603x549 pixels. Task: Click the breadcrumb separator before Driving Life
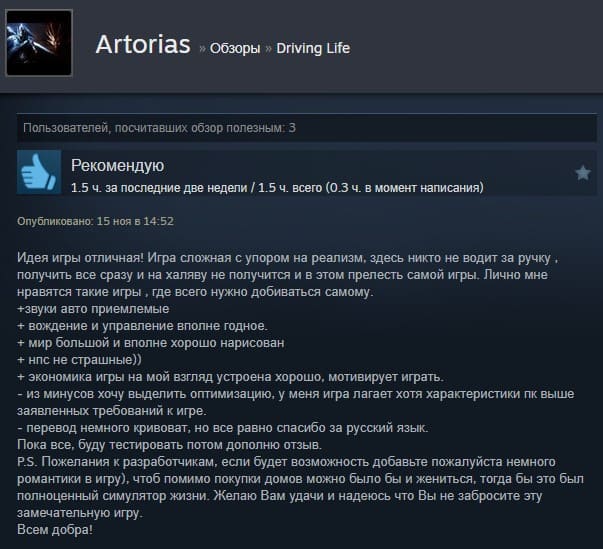click(268, 49)
